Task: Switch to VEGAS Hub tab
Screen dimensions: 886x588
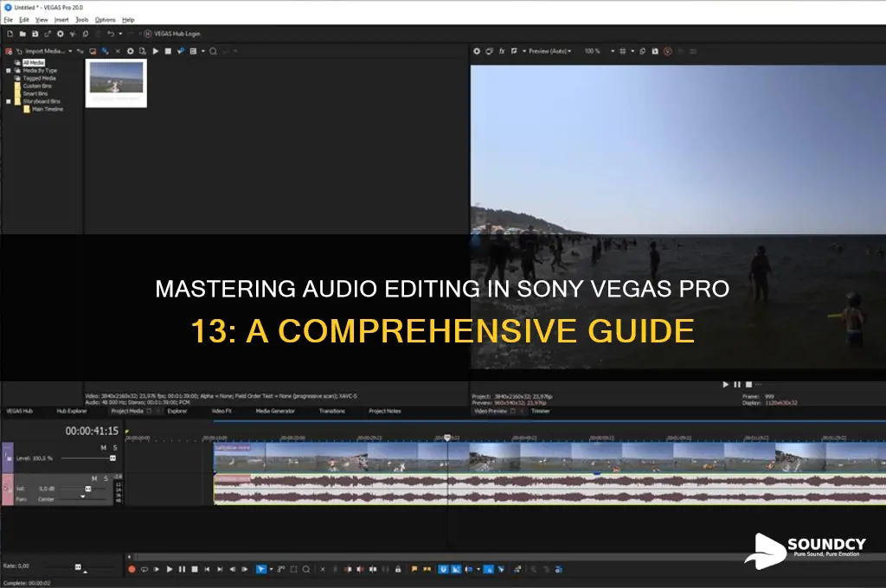Action: tap(19, 412)
